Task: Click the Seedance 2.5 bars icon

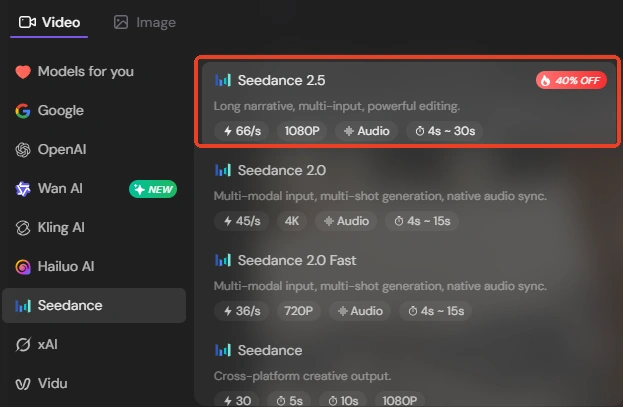Action: tap(223, 80)
